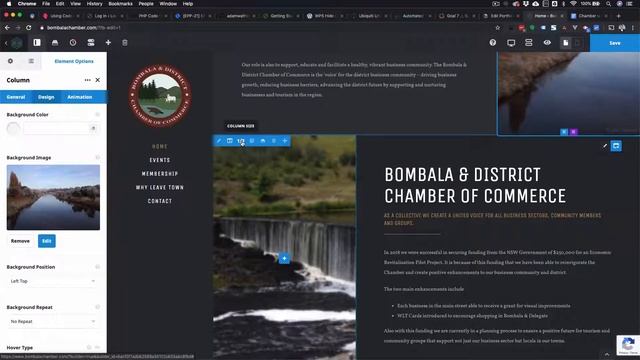Open the library icon in the builder toolbar
This screenshot has height=360, width=640.
pyautogui.click(x=55, y=42)
